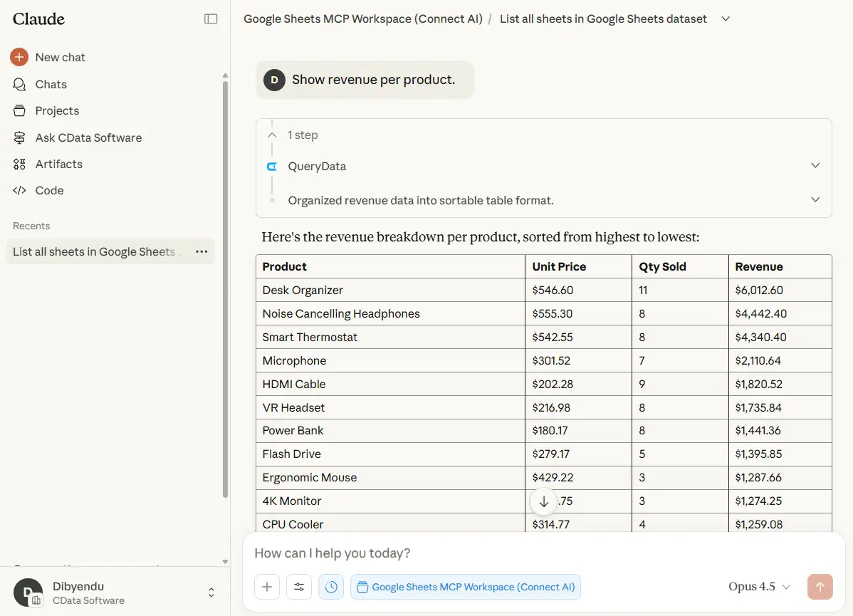The height and width of the screenshot is (616, 853).
Task: Click the Code brackets icon
Action: tap(19, 190)
